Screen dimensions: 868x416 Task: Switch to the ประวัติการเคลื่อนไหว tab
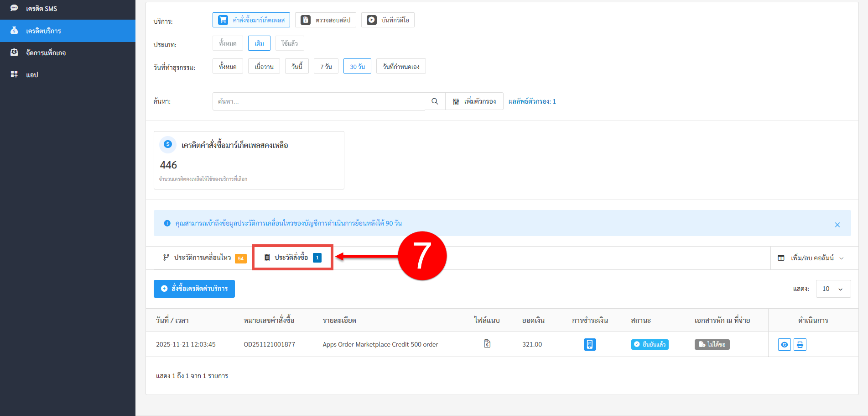[203, 258]
